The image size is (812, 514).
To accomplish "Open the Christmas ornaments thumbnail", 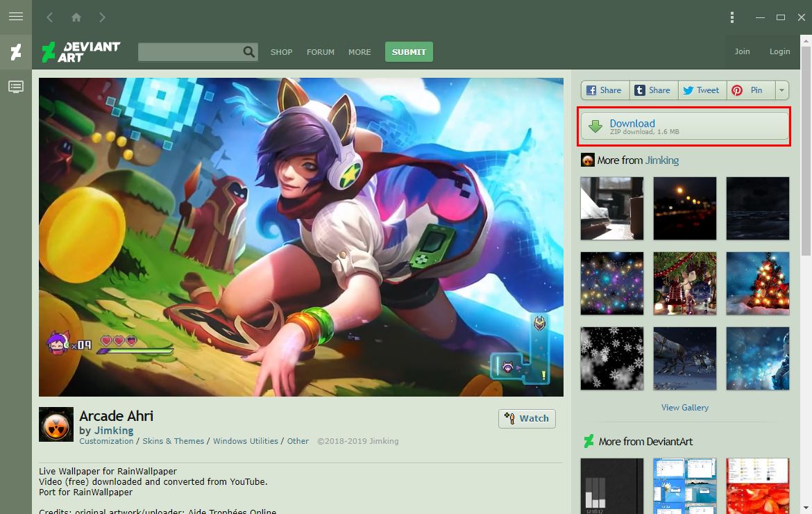I will point(684,283).
